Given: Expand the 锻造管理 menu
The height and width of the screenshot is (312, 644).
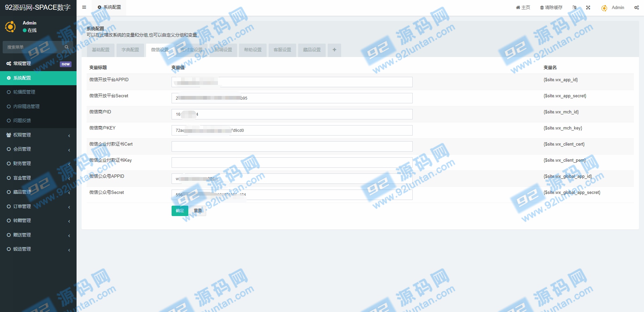Looking at the screenshot, I should (38, 249).
